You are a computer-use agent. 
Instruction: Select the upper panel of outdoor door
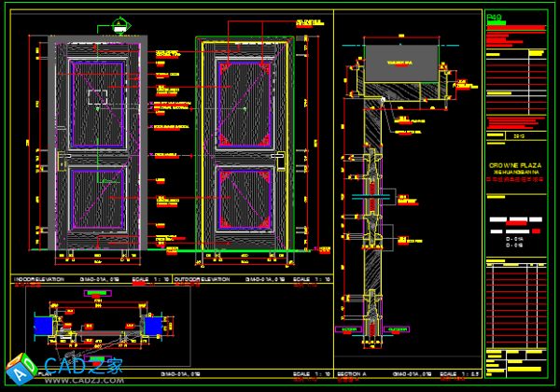pyautogui.click(x=244, y=101)
